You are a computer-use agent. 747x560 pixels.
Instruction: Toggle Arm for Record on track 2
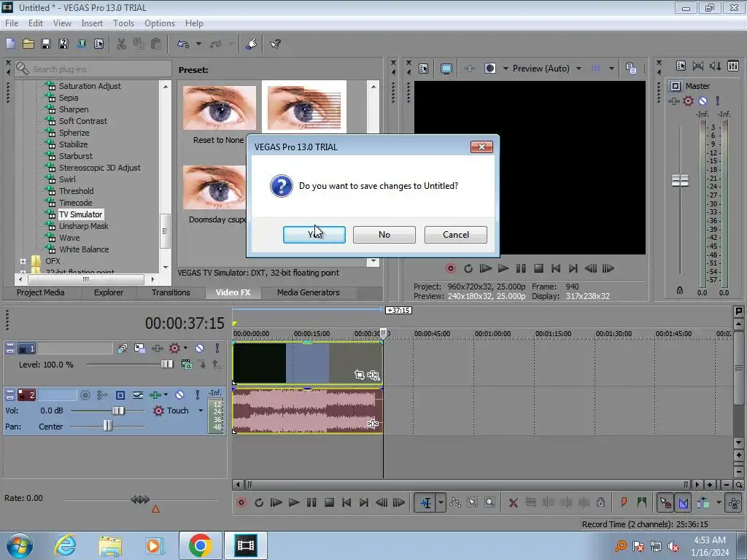[85, 394]
